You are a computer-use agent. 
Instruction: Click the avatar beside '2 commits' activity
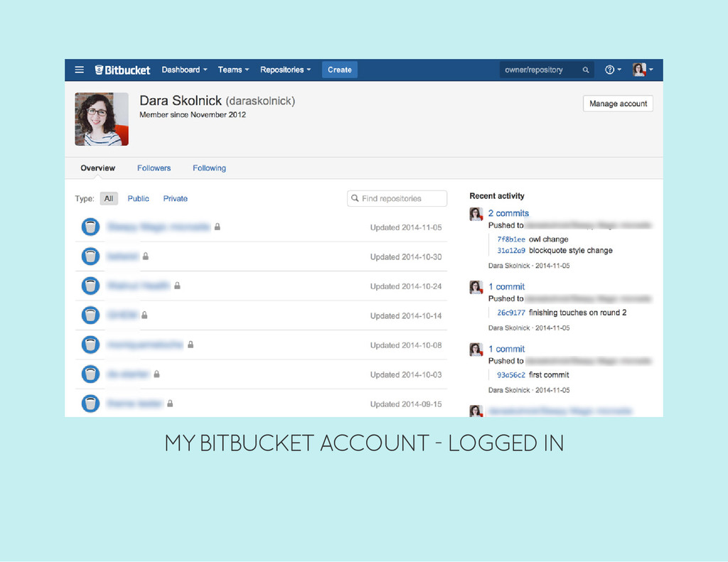476,214
